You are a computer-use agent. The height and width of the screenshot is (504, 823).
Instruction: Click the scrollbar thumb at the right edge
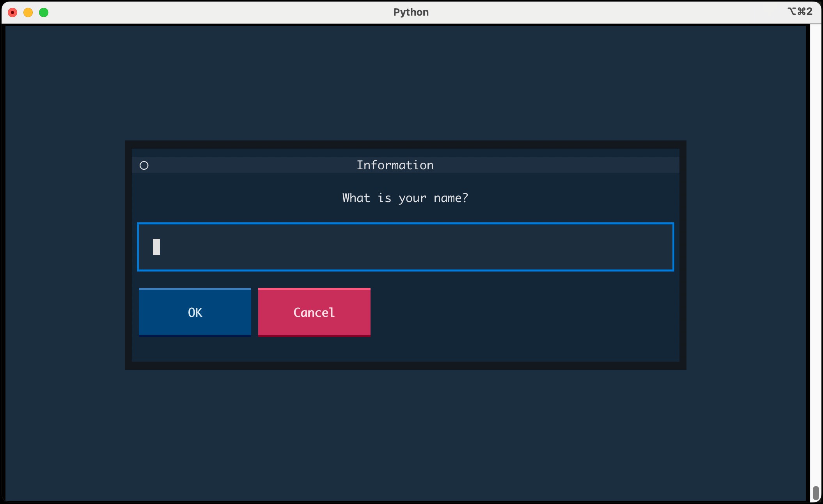(816, 492)
